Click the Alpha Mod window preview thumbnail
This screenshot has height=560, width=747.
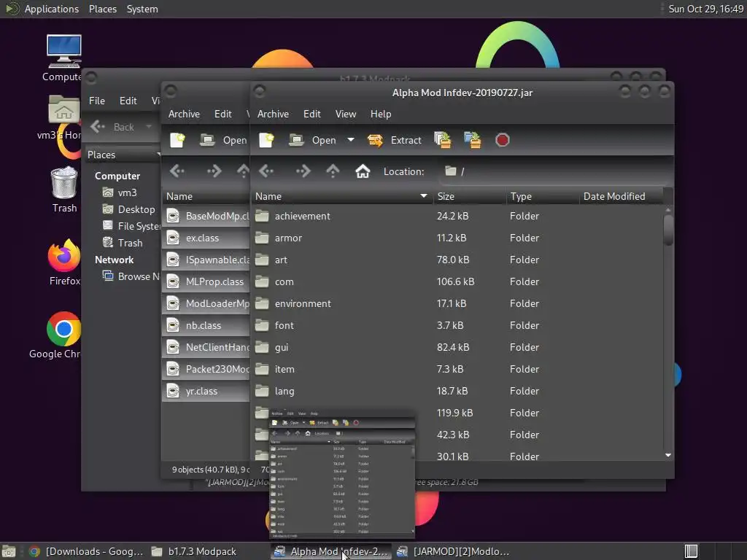tap(342, 474)
